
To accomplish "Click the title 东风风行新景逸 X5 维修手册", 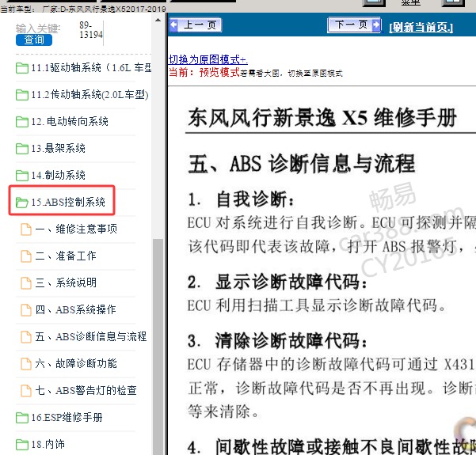I will coord(322,118).
